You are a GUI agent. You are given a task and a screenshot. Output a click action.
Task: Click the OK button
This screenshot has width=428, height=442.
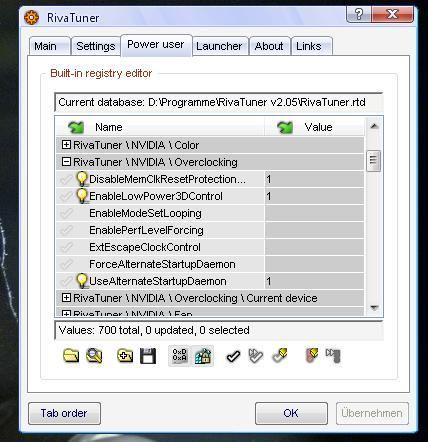click(x=291, y=413)
